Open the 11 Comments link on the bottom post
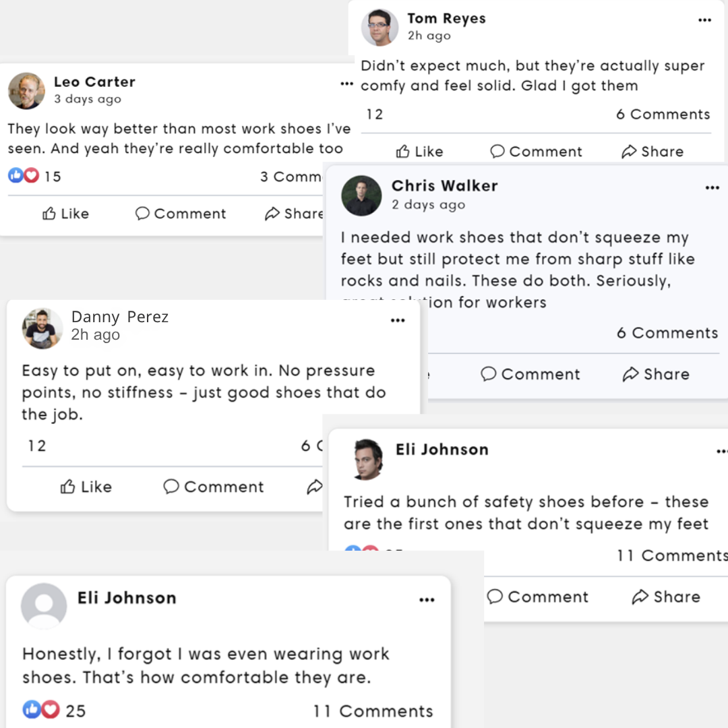The height and width of the screenshot is (728, 728). 372,711
